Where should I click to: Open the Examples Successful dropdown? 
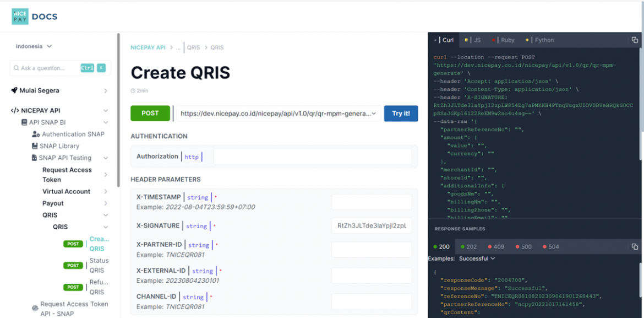click(x=477, y=258)
